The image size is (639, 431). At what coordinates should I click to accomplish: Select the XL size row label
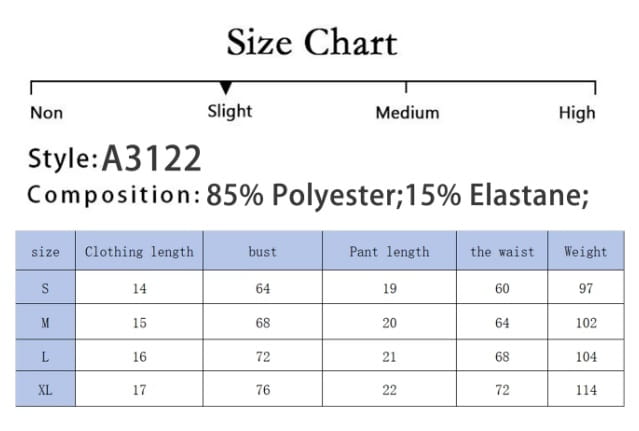pyautogui.click(x=45, y=390)
